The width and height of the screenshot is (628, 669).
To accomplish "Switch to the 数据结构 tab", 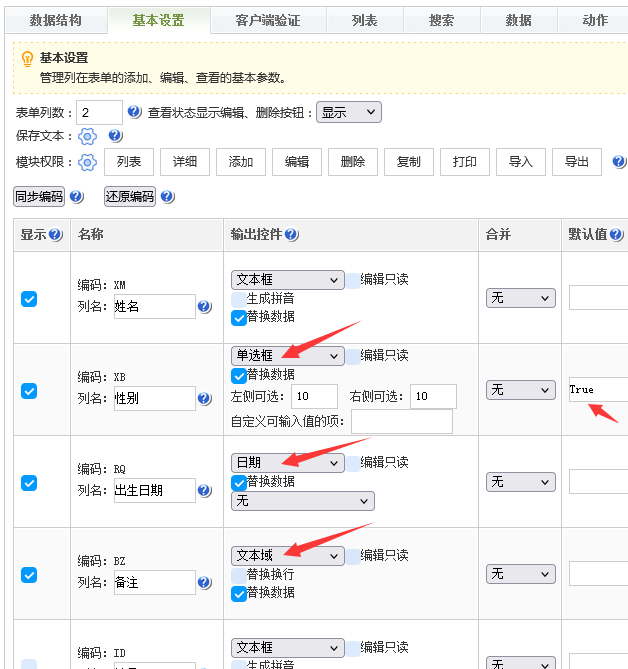I will [56, 20].
